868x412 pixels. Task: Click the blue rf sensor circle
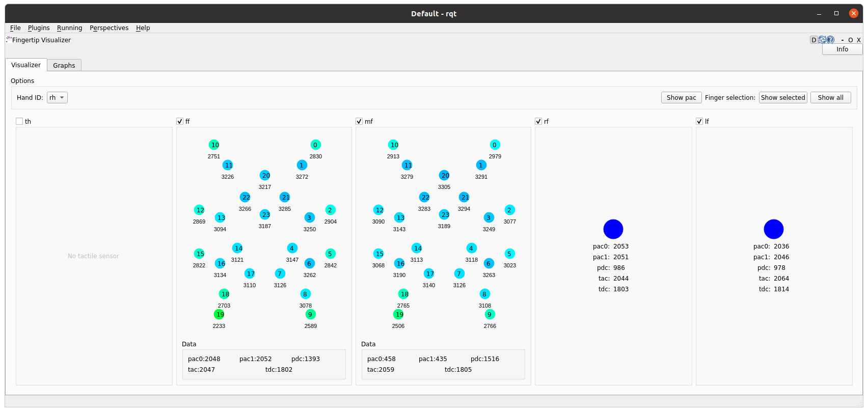coord(613,229)
